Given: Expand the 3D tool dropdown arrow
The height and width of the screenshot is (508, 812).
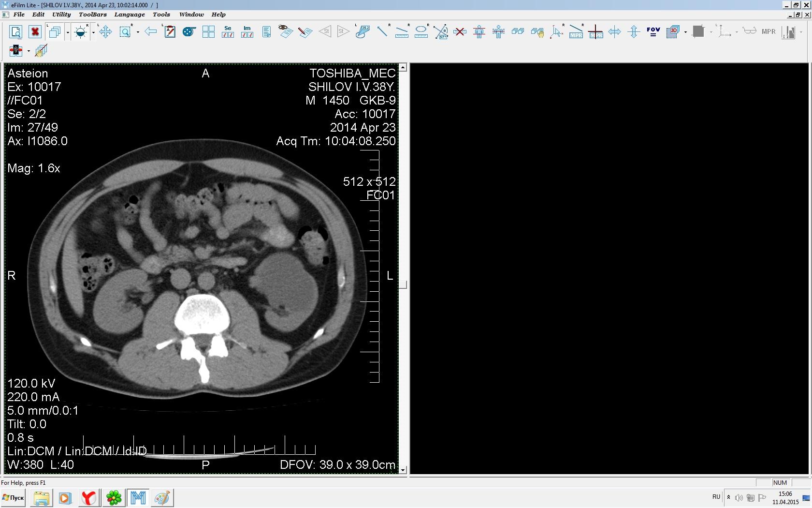Looking at the screenshot, I should pyautogui.click(x=685, y=32).
